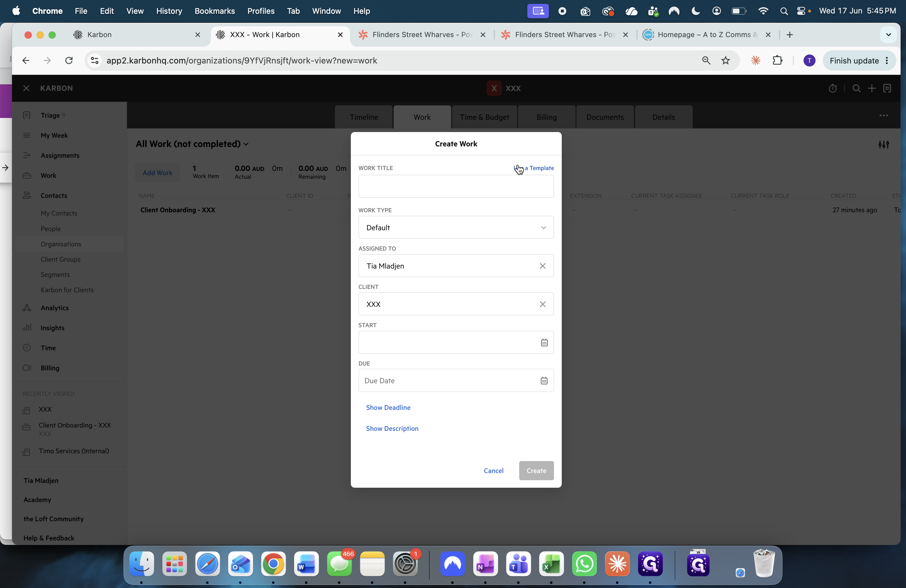Image resolution: width=906 pixels, height=588 pixels.
Task: Open My Contacts in sidebar
Action: pos(59,213)
